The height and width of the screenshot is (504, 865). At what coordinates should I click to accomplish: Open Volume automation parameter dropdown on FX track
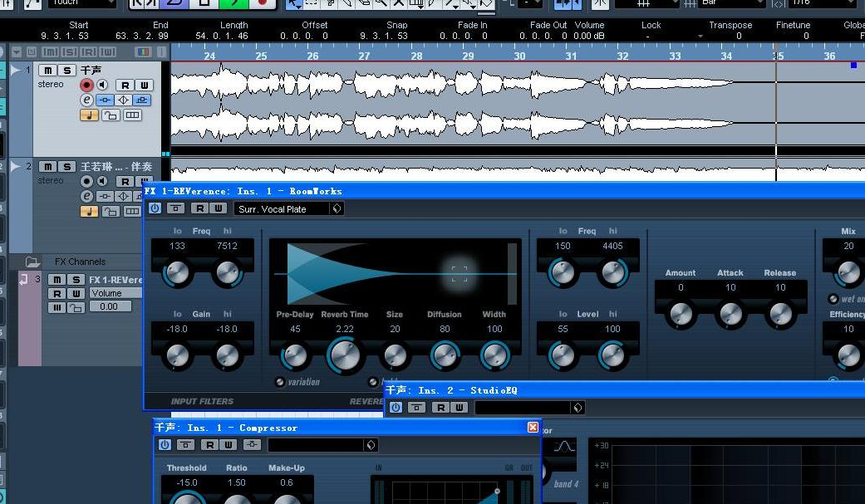tap(115, 293)
